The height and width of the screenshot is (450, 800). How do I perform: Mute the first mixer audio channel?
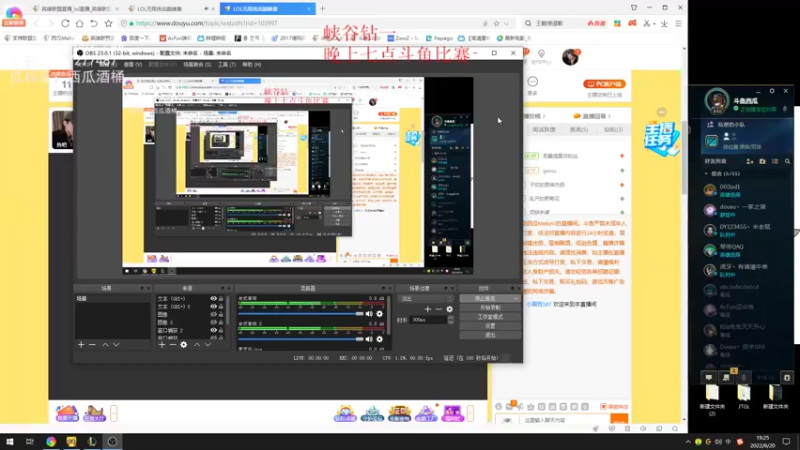(x=369, y=314)
